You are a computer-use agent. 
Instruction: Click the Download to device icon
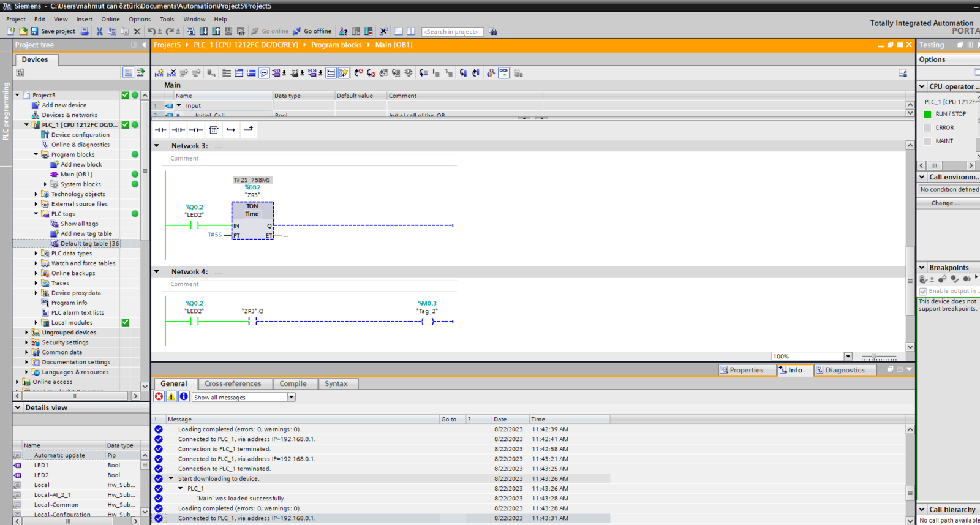(x=204, y=31)
